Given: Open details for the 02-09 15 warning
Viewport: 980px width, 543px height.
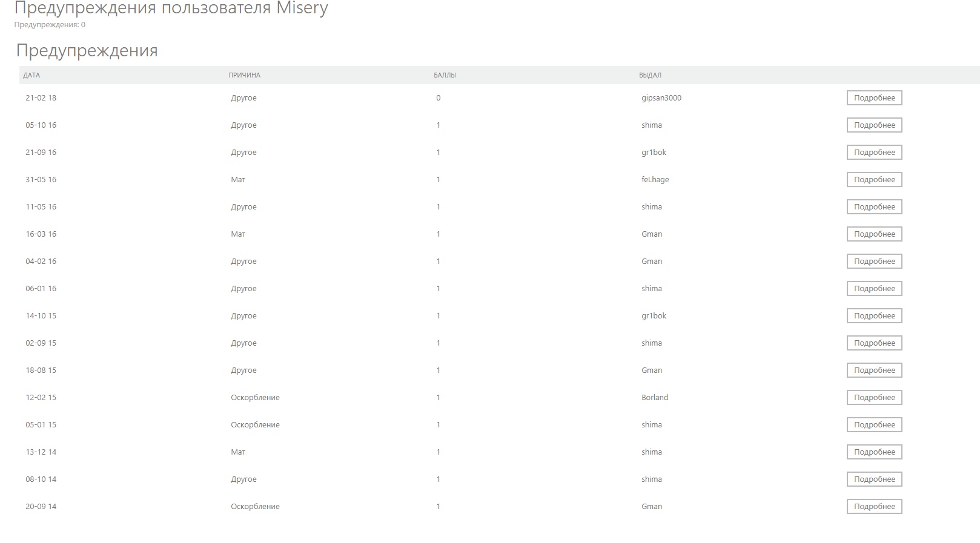Looking at the screenshot, I should point(874,343).
